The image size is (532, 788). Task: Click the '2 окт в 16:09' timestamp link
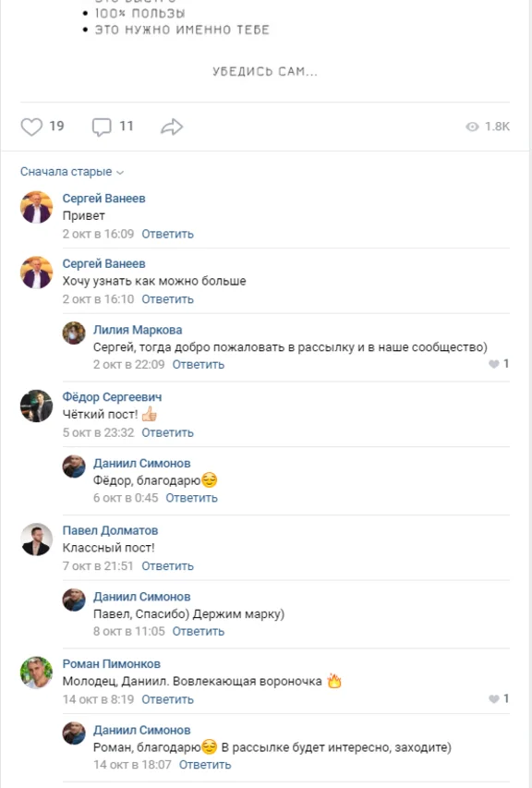99,234
